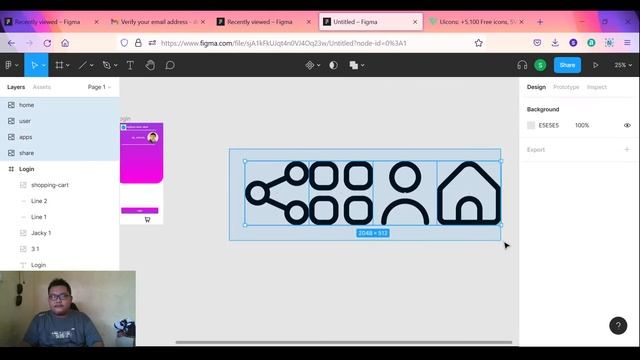
Task: Click the Export section label
Action: pyautogui.click(x=536, y=150)
